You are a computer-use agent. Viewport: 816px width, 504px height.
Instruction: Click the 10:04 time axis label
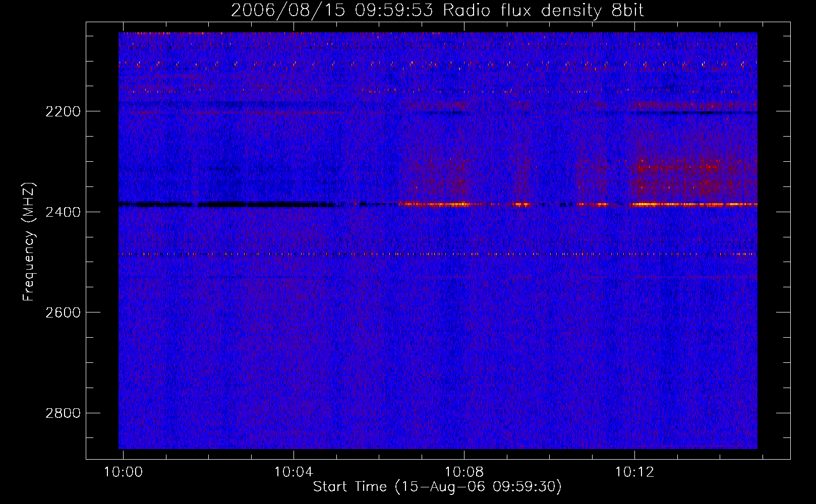pos(294,472)
